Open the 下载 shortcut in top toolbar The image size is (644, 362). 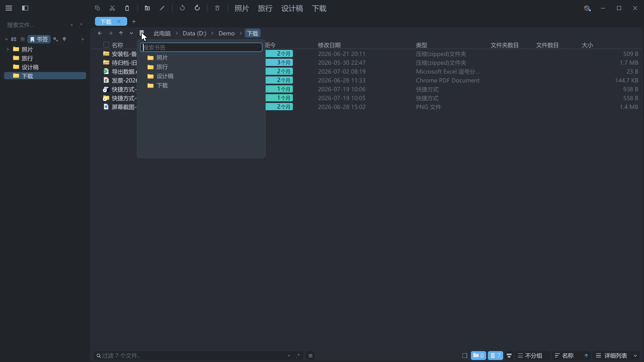tap(319, 8)
